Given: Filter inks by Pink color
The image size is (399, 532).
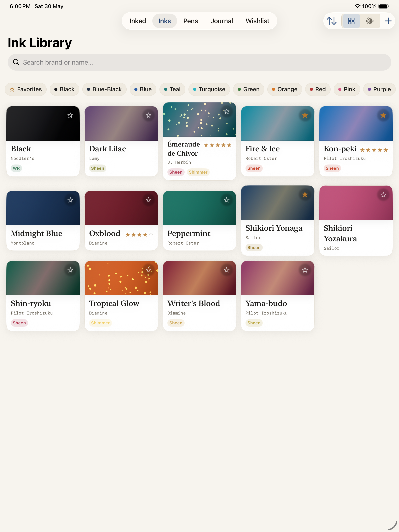Looking at the screenshot, I should point(347,89).
